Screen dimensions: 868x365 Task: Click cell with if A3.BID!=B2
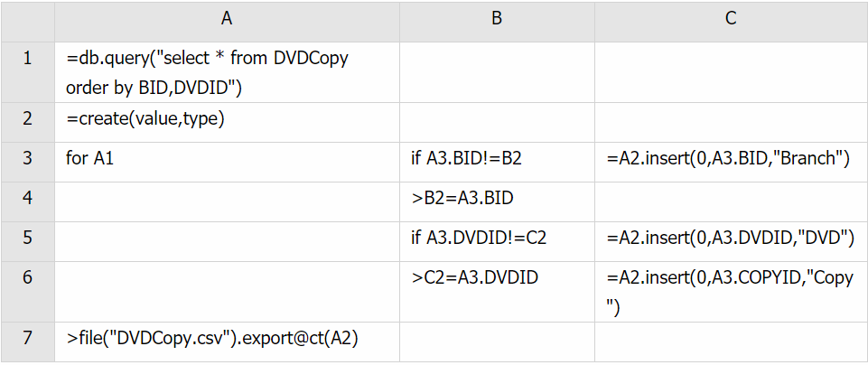[497, 162]
